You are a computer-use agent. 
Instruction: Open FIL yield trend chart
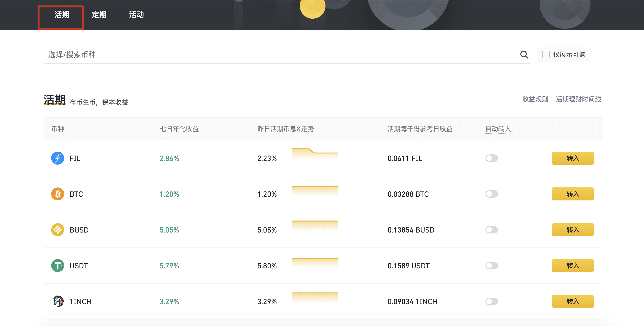point(315,154)
